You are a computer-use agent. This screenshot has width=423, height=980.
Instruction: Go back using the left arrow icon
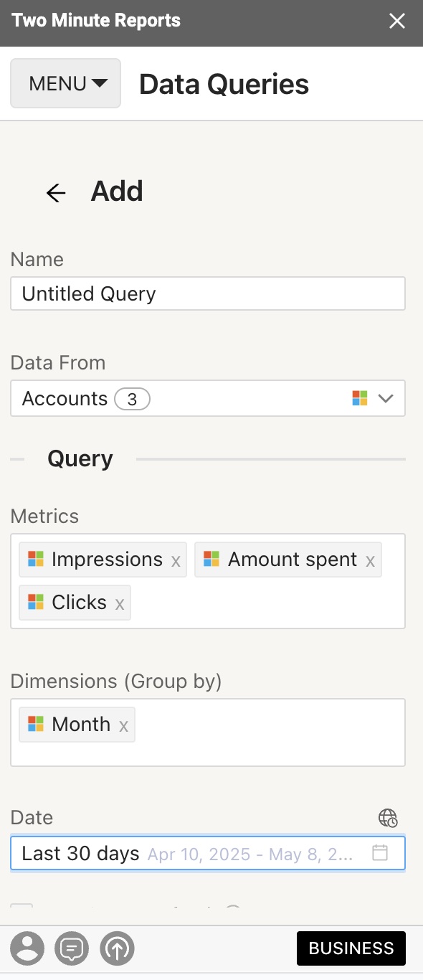[x=56, y=192]
